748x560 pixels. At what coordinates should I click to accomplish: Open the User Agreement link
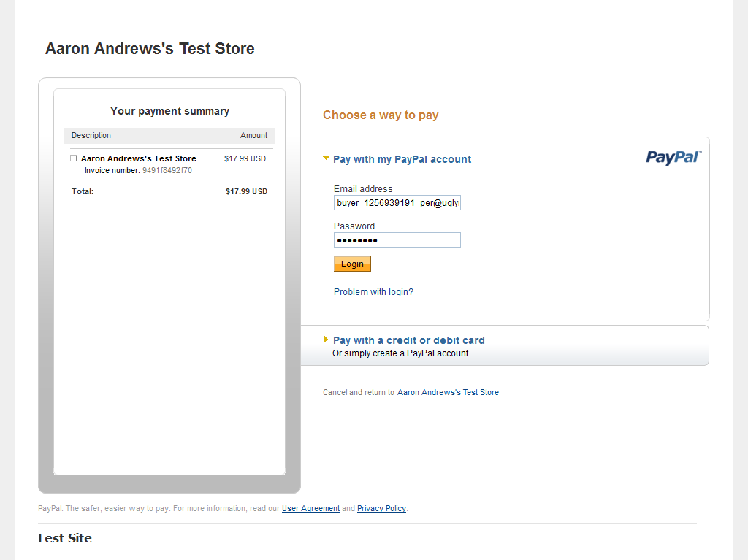[x=310, y=509]
